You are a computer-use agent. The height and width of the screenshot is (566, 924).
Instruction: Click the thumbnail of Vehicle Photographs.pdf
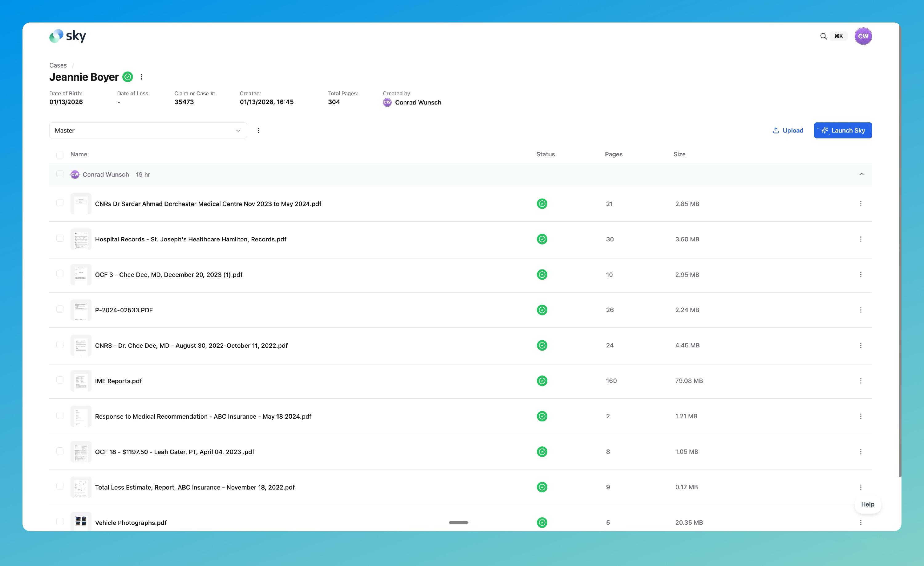tap(81, 521)
